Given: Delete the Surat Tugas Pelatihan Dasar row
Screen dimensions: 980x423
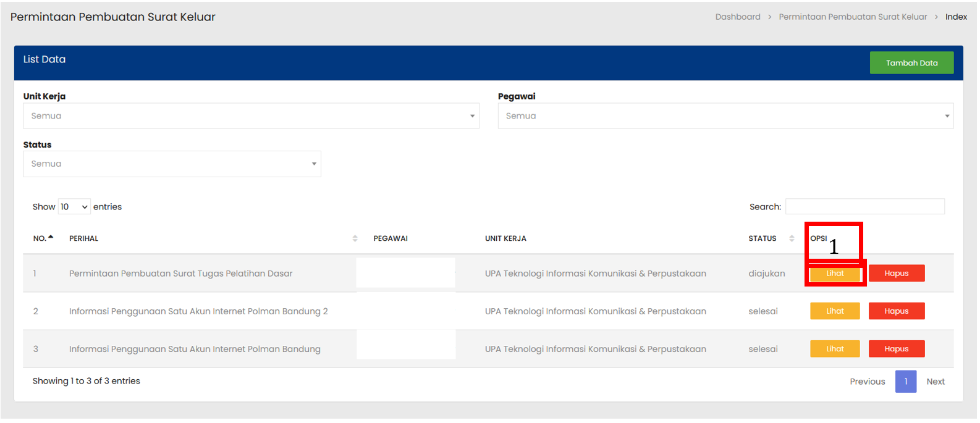Looking at the screenshot, I should (x=896, y=274).
